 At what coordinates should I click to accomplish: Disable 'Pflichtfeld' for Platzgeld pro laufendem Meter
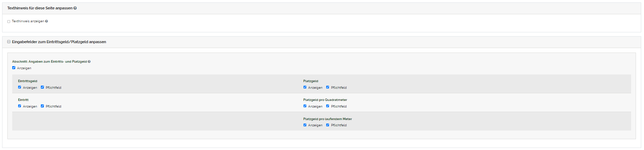[x=328, y=125]
